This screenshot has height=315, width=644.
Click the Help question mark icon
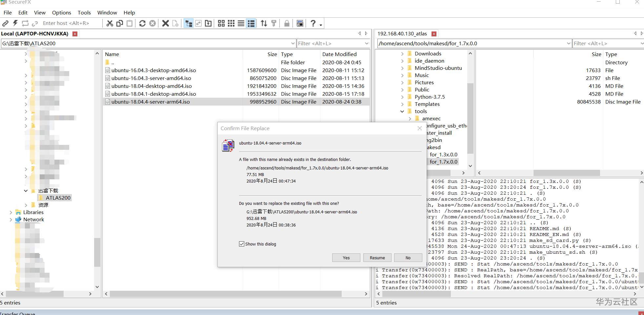pos(313,23)
